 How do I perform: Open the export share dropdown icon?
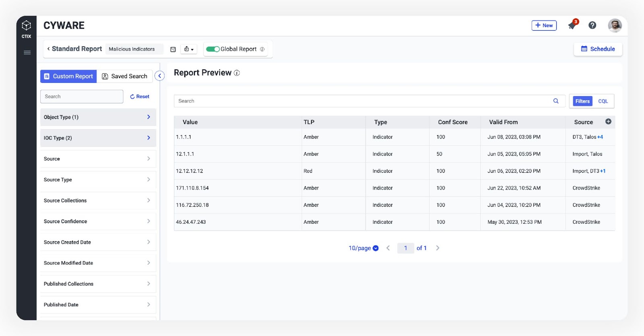189,49
